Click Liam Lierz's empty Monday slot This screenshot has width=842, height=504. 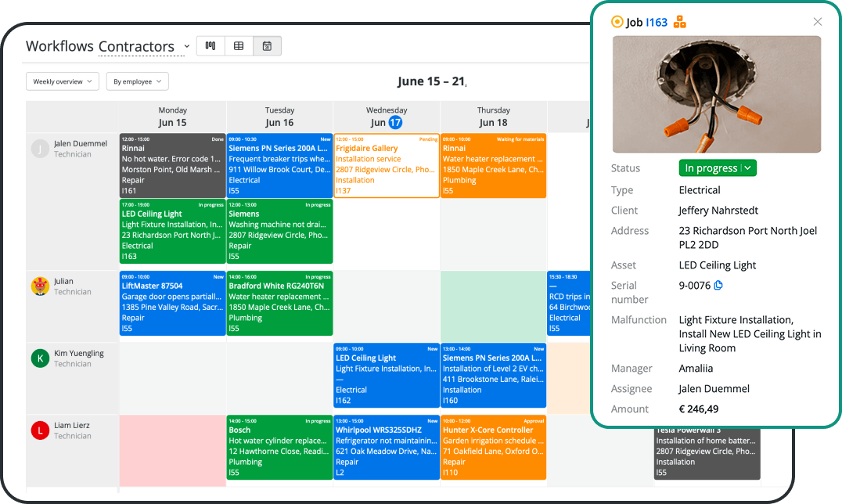pos(172,450)
